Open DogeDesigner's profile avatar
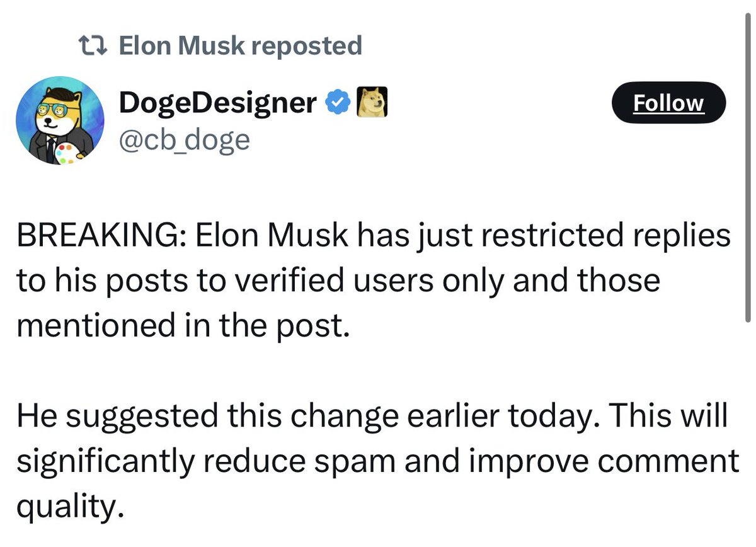 tap(60, 120)
